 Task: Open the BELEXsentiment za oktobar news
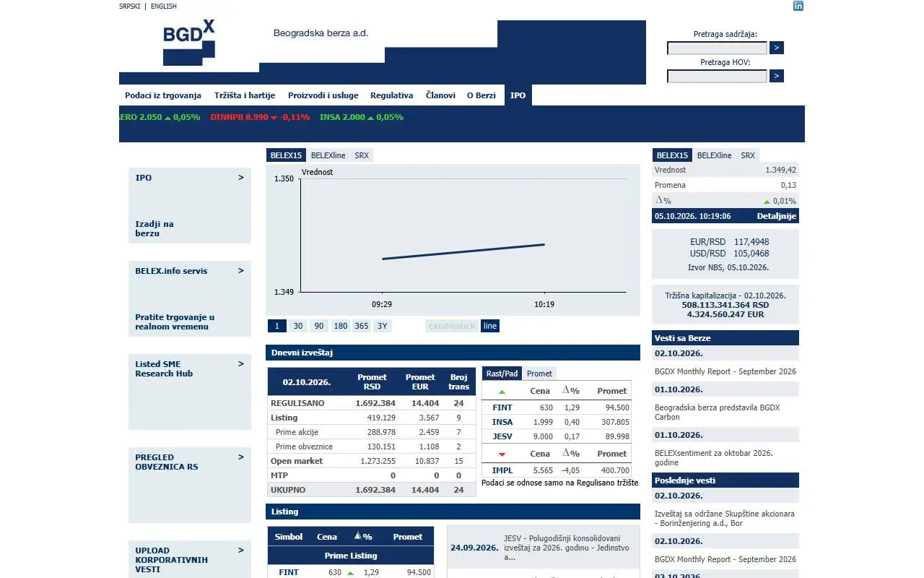tap(714, 458)
